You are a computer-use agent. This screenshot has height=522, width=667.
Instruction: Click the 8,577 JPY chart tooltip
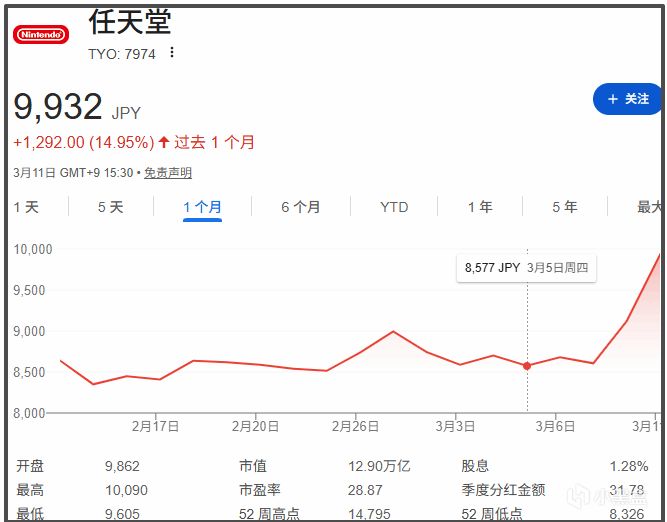[527, 268]
